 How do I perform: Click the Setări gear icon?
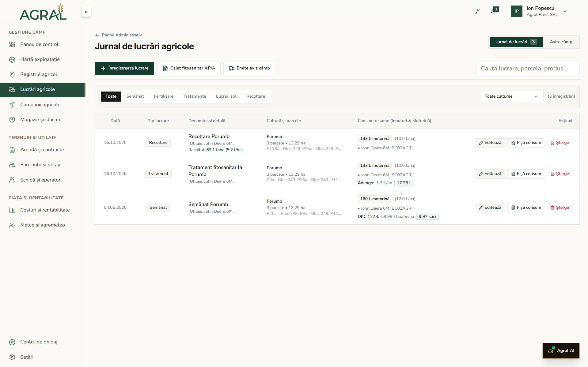coord(12,357)
